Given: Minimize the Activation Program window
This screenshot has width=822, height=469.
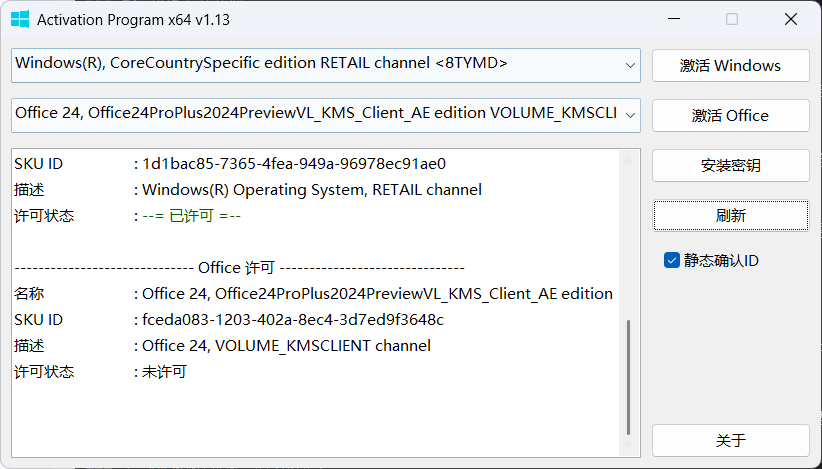Looking at the screenshot, I should pos(674,19).
